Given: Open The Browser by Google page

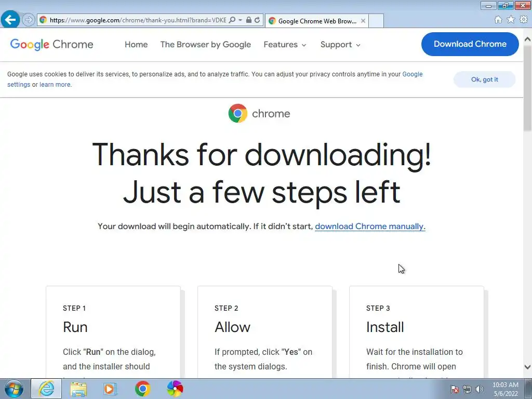Looking at the screenshot, I should [x=206, y=45].
